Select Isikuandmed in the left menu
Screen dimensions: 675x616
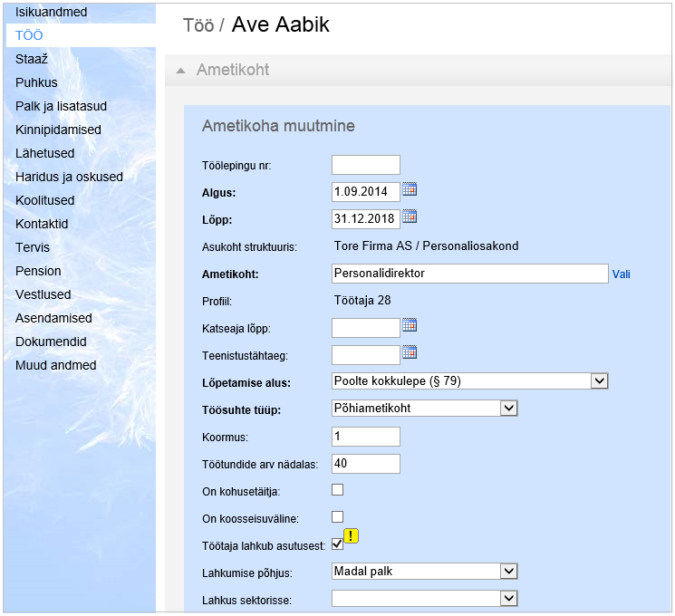[x=51, y=12]
